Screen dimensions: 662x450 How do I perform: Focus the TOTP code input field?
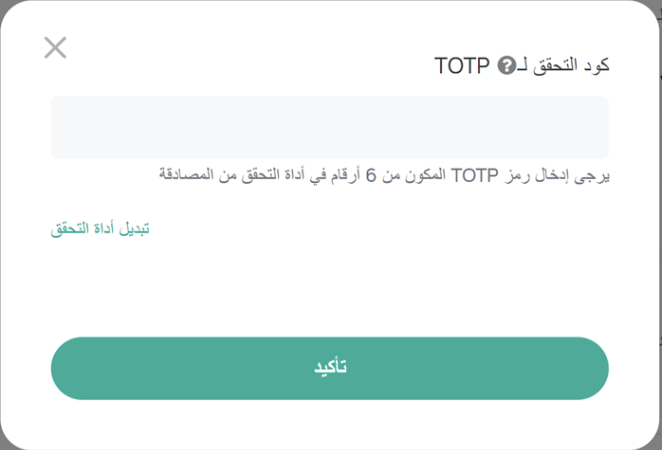330,127
